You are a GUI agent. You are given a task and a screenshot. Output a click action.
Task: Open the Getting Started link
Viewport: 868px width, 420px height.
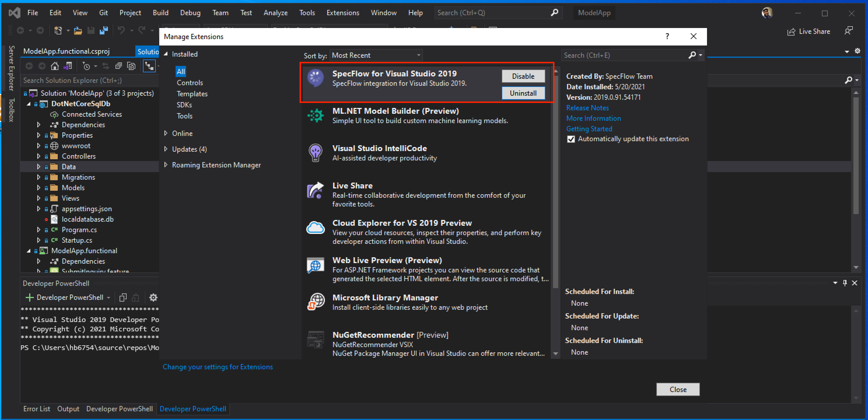(x=589, y=129)
